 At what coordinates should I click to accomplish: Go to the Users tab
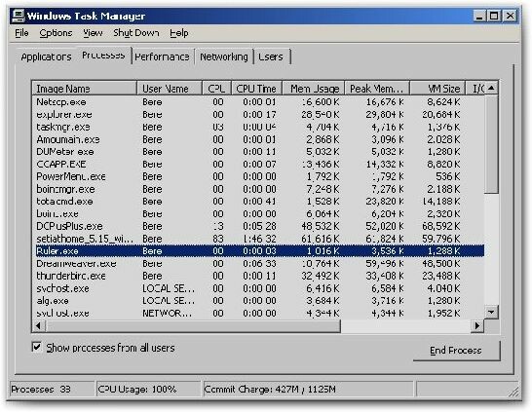coord(271,56)
